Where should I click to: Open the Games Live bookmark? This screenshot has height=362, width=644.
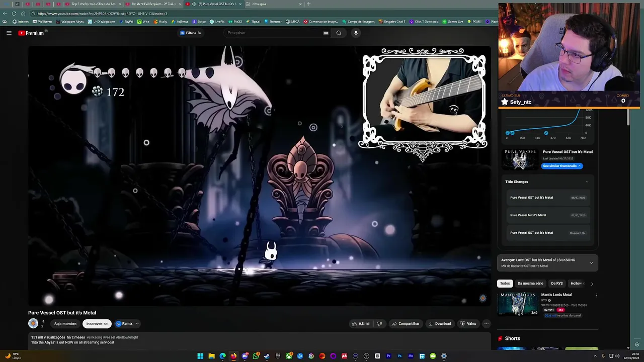[453, 22]
